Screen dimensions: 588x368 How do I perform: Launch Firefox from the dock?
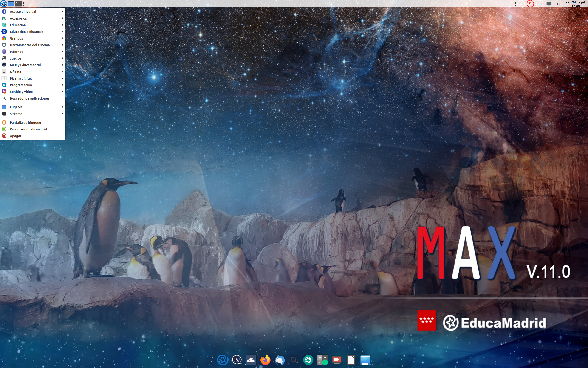pos(265,360)
